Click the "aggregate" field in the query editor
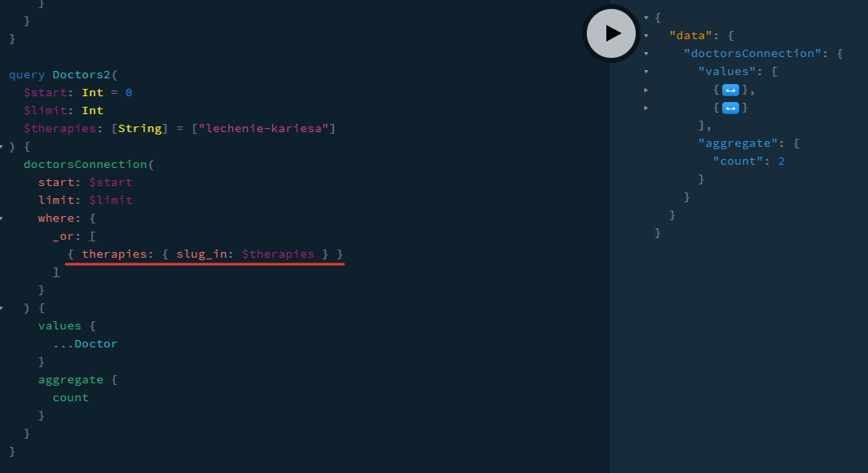Viewport: 868px width, 473px height. tap(71, 380)
